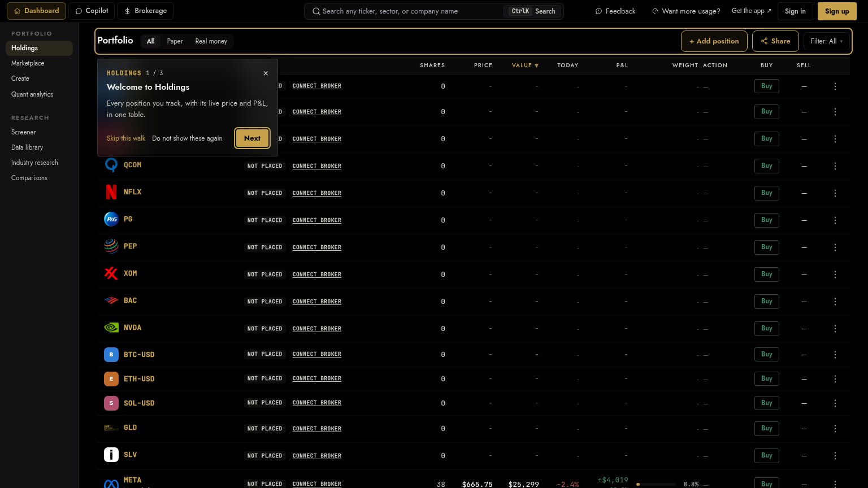The image size is (868, 488).
Task: Switch to the Real money portfolio tab
Action: [x=211, y=41]
